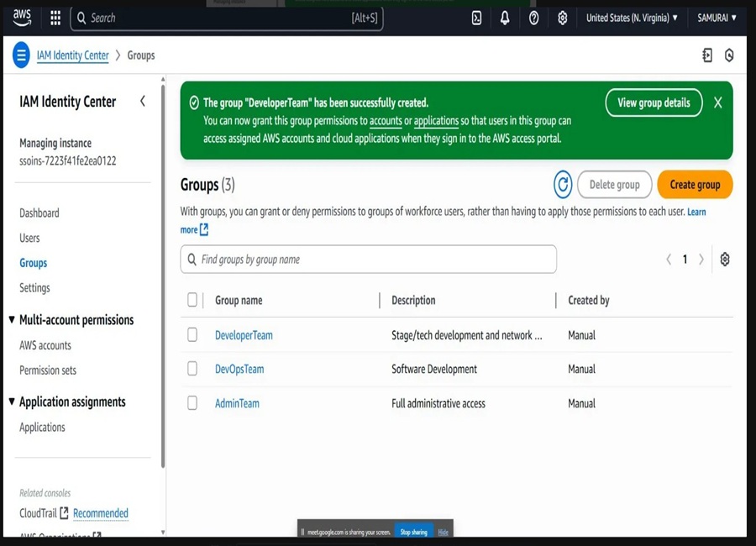Open AWS accounts in the sidebar

45,345
